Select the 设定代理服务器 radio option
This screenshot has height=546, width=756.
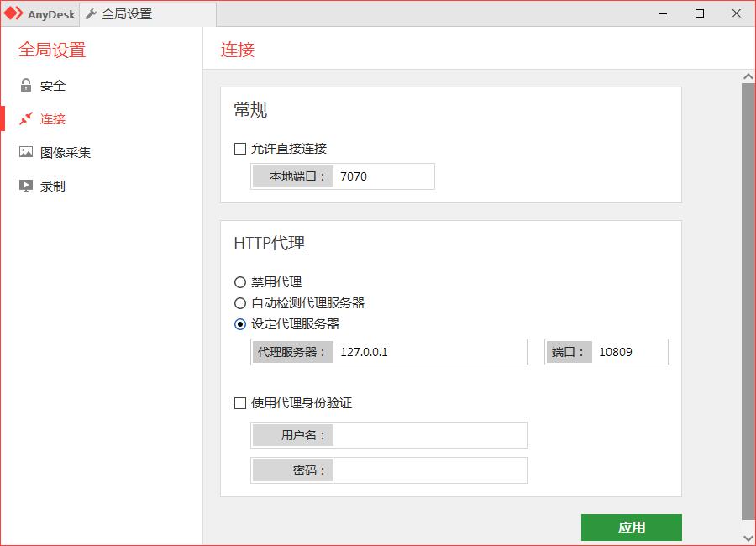click(x=240, y=324)
